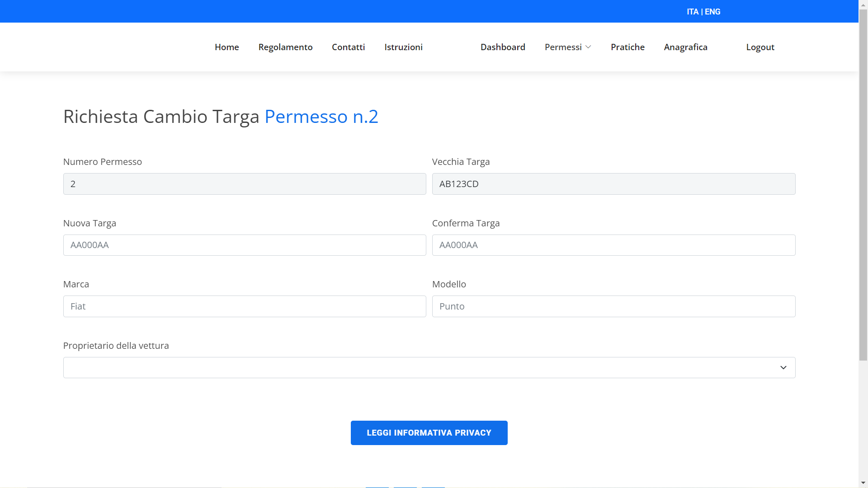This screenshot has height=488, width=868.
Task: Click the chevron arrow in owner dropdown
Action: click(783, 367)
